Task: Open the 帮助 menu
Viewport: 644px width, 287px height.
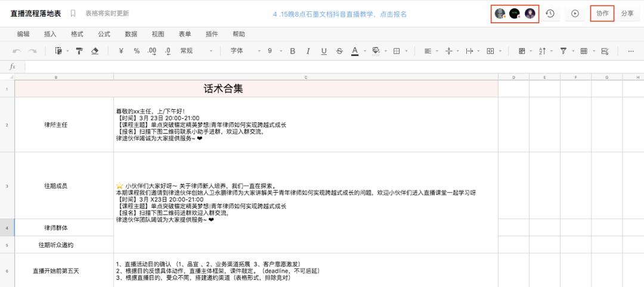Action: [x=239, y=34]
